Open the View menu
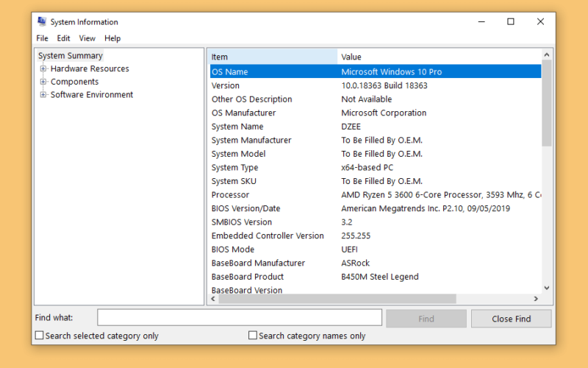 pos(87,38)
